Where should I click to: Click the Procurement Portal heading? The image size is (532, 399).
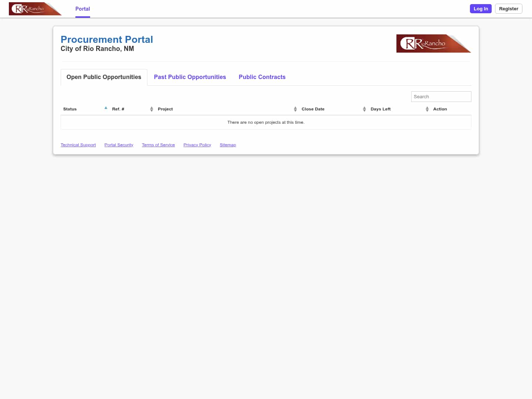tap(107, 40)
